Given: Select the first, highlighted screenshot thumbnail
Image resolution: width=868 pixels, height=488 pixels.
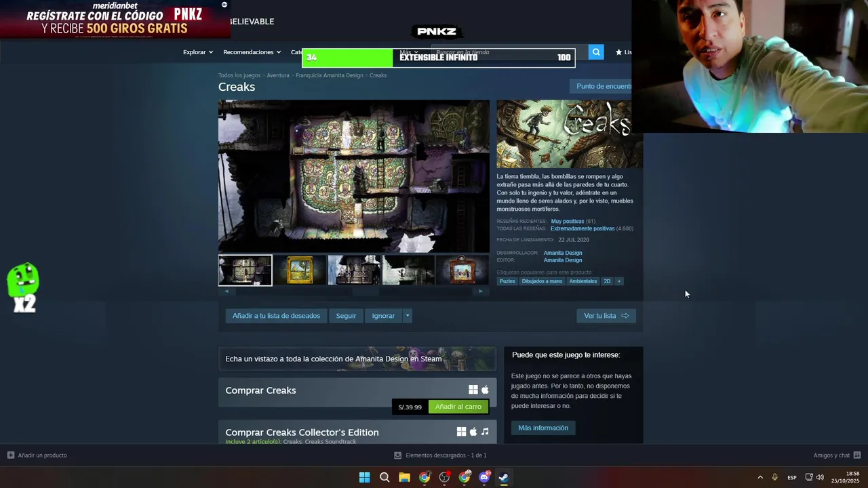Looking at the screenshot, I should pyautogui.click(x=245, y=270).
